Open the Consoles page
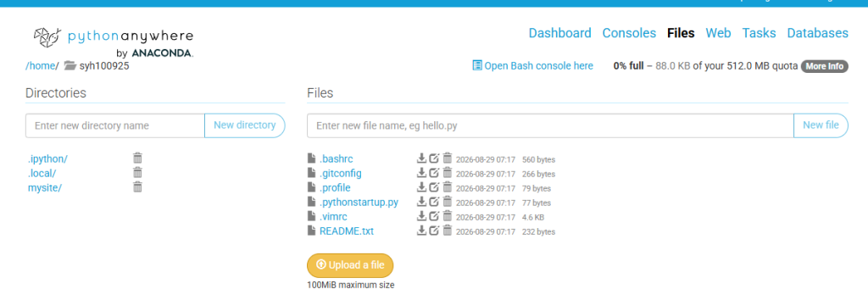This screenshot has height=306, width=868. pos(629,33)
